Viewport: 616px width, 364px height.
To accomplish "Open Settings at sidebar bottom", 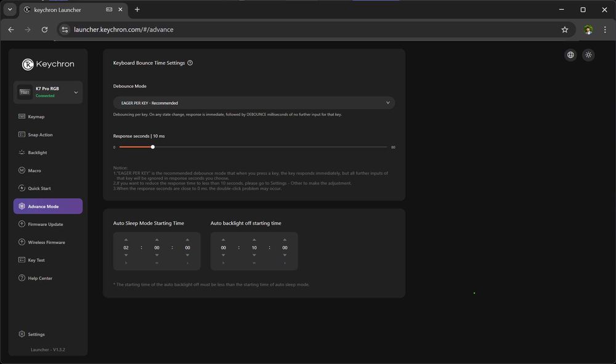I will click(x=48, y=334).
